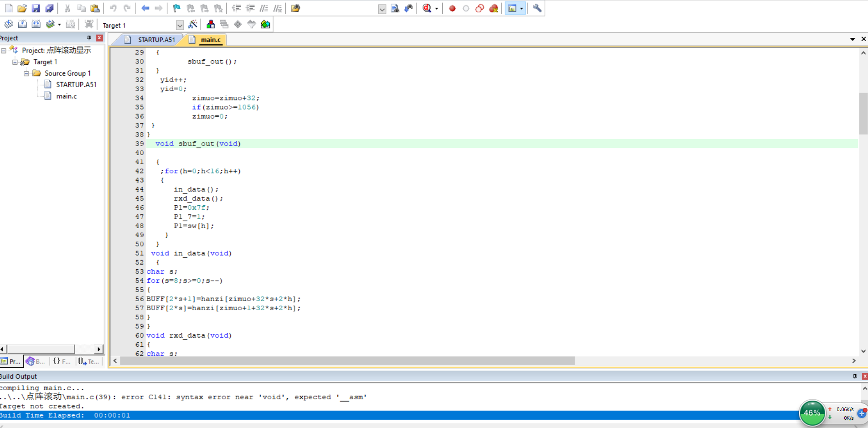
Task: Start a debug session
Action: pyautogui.click(x=427, y=8)
